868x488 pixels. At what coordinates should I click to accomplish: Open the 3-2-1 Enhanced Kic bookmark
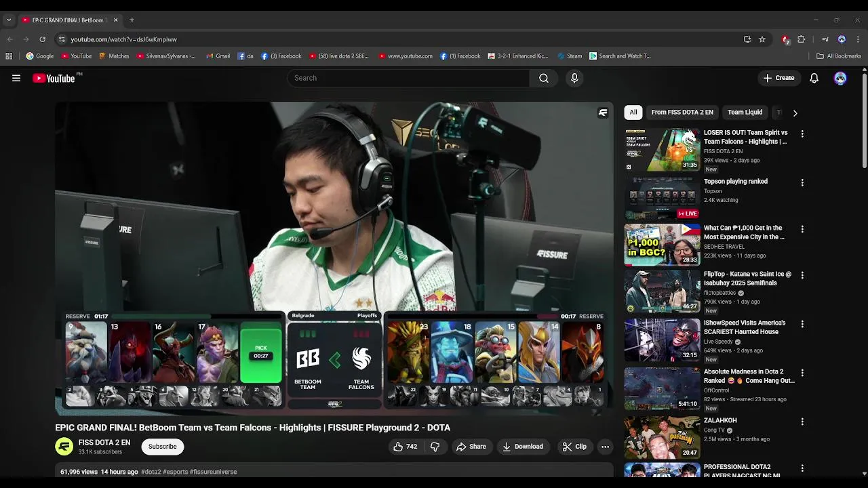coord(518,56)
